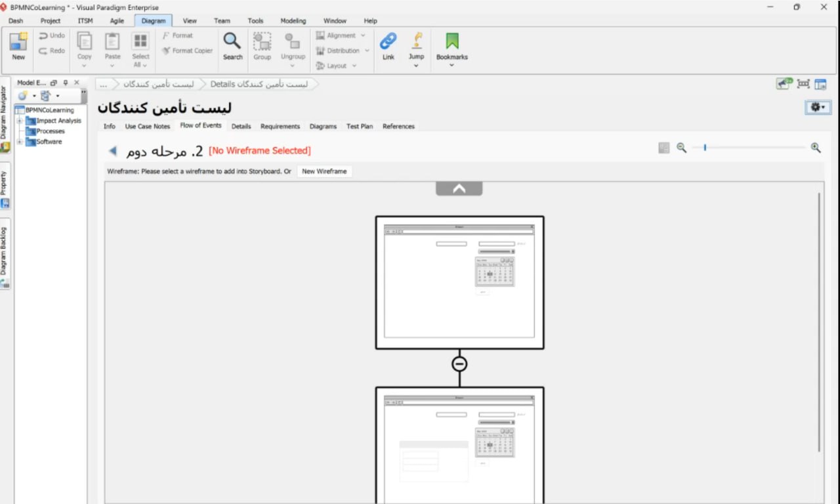Image resolution: width=840 pixels, height=504 pixels.
Task: Open the Modeling menu
Action: coord(293,21)
